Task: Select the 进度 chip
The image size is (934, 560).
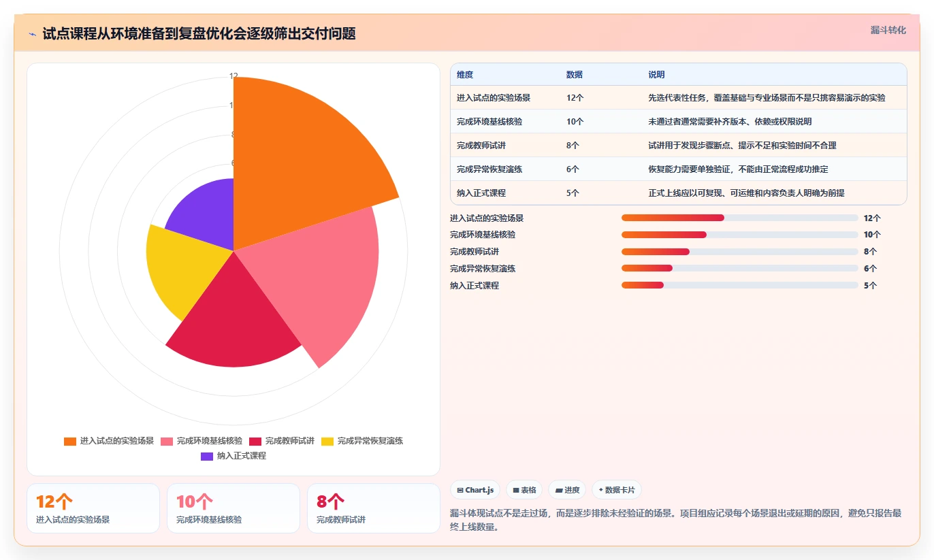Action: coord(567,490)
